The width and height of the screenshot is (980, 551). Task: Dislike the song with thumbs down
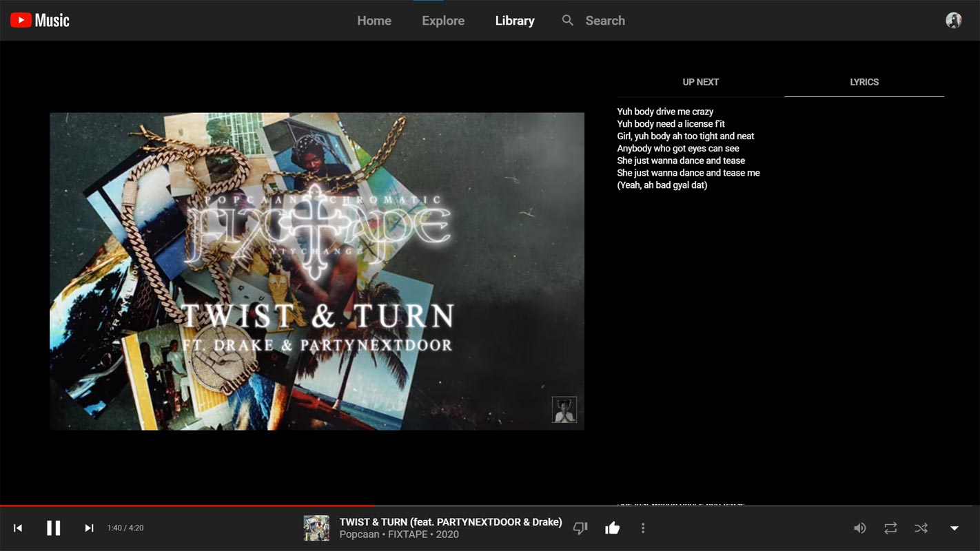(580, 528)
